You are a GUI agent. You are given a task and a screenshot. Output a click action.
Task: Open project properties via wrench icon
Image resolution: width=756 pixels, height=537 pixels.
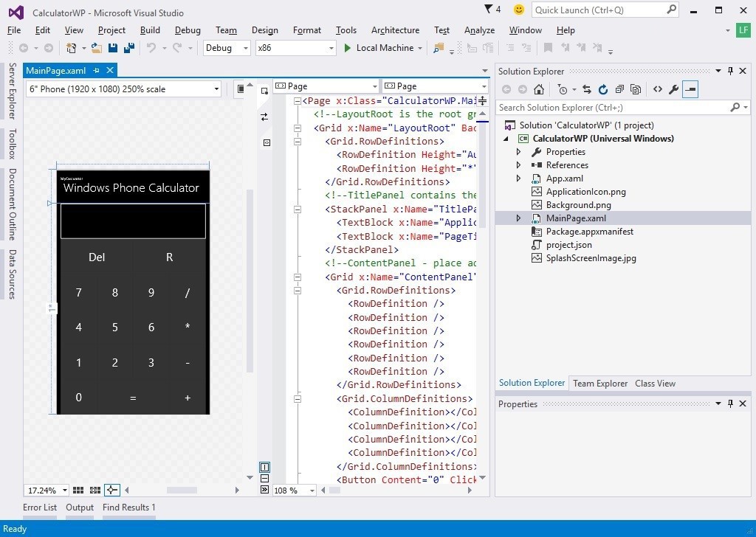point(673,89)
